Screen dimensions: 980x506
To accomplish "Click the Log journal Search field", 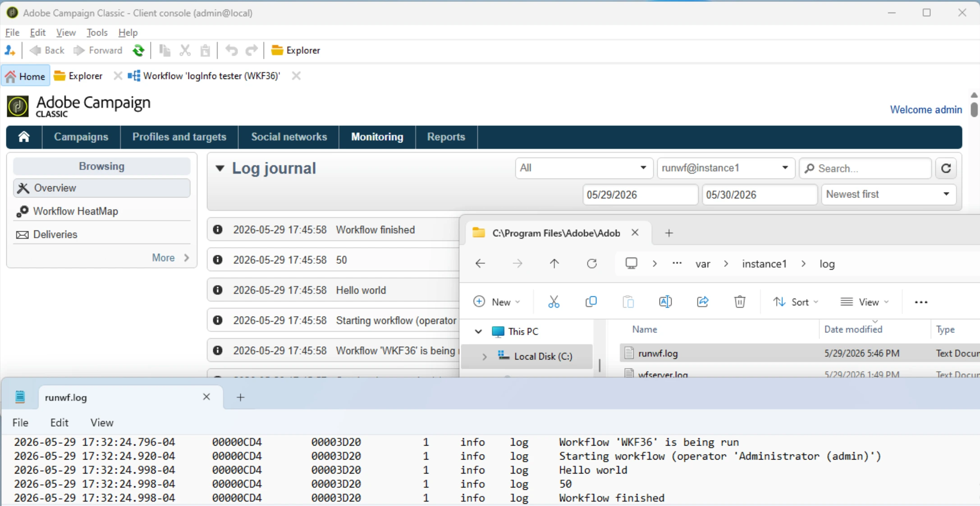I will pyautogui.click(x=866, y=168).
